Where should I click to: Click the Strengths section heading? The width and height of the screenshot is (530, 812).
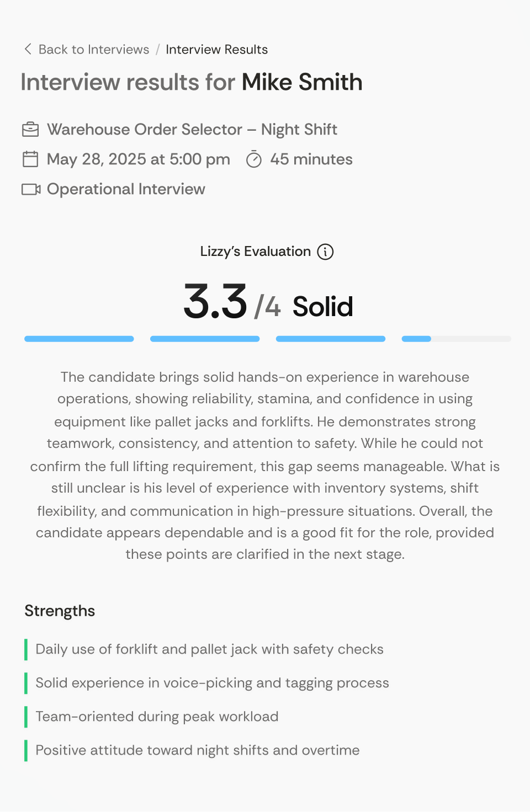click(59, 611)
